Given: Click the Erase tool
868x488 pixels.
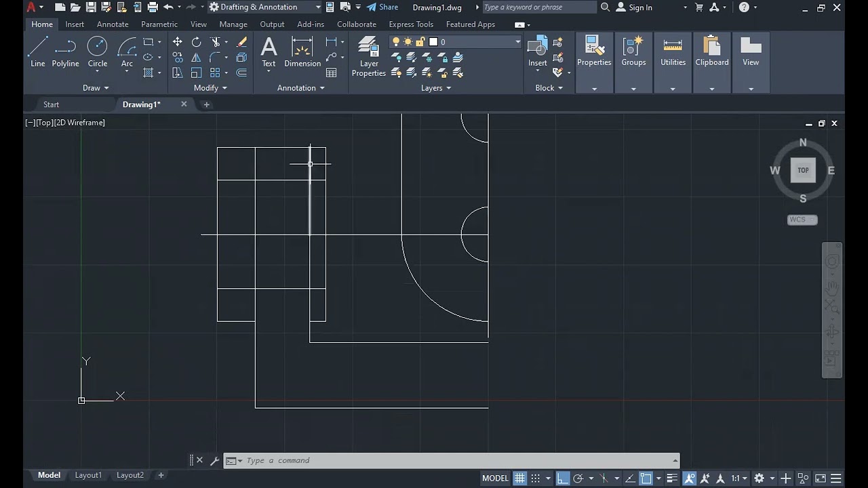Looking at the screenshot, I should point(241,42).
